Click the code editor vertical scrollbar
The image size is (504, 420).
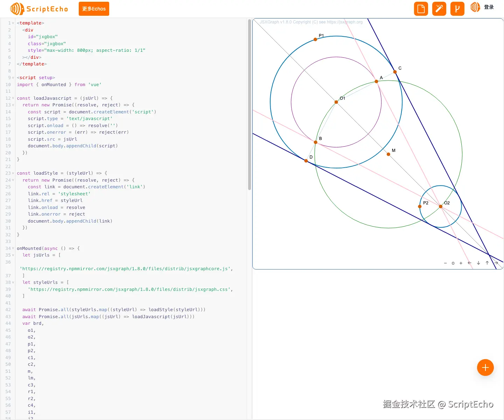pyautogui.click(x=250, y=105)
